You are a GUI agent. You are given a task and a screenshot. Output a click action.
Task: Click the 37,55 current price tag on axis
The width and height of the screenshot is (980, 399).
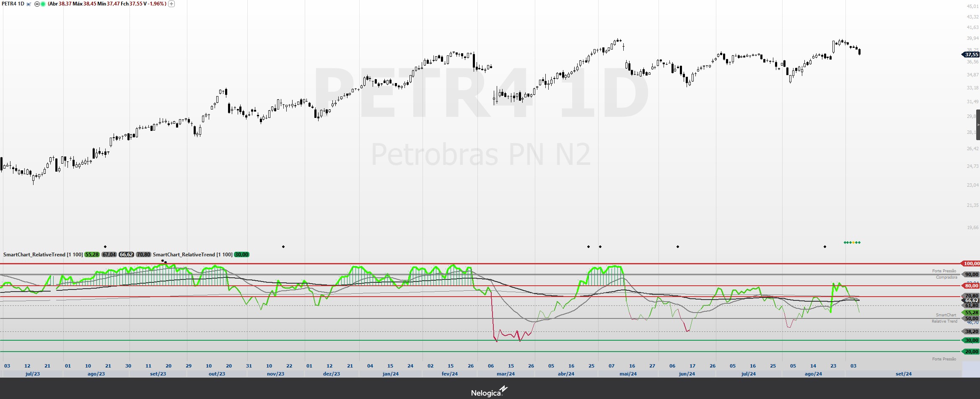(x=970, y=55)
